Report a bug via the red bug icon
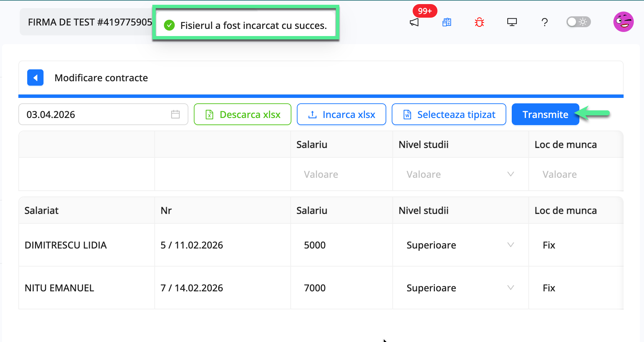The width and height of the screenshot is (644, 342). [479, 22]
